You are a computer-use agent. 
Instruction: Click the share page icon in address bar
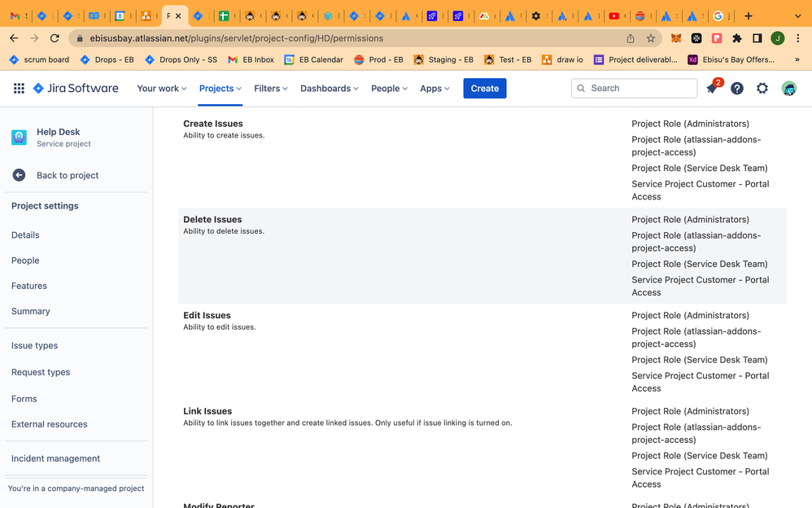tap(631, 37)
